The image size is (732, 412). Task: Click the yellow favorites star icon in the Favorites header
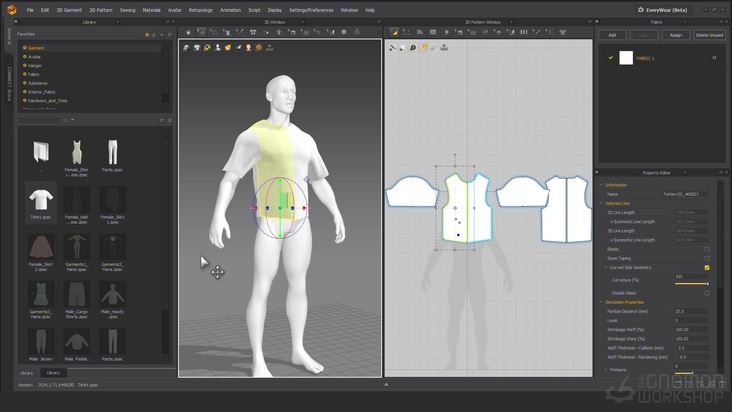pos(147,35)
